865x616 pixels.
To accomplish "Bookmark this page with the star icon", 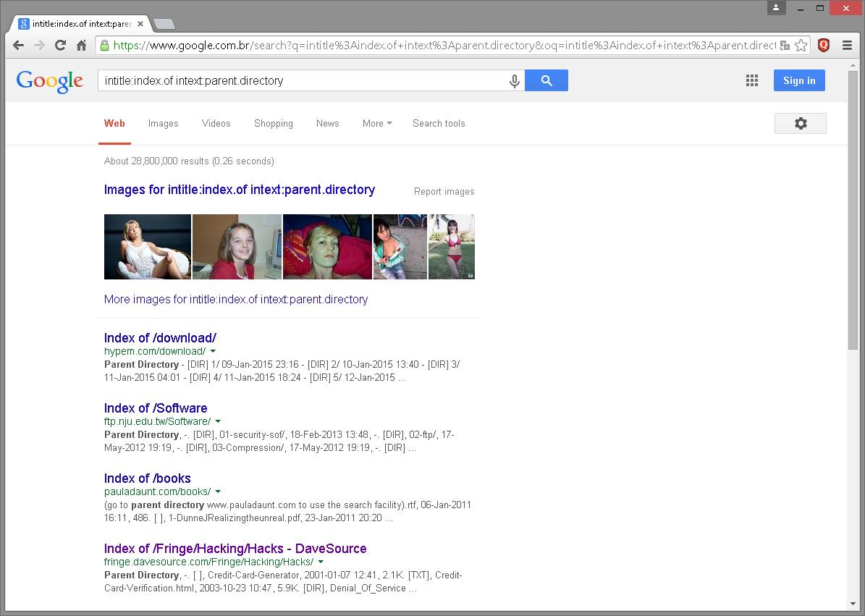I will (x=801, y=46).
